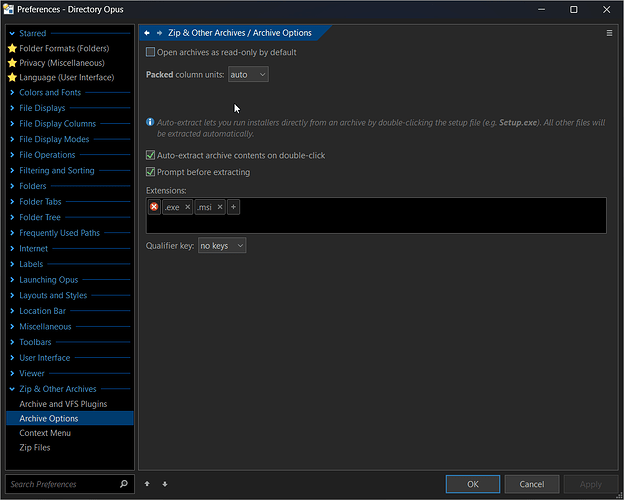Image resolution: width=624 pixels, height=500 pixels.
Task: Add a new extension with plus button
Action: (234, 207)
